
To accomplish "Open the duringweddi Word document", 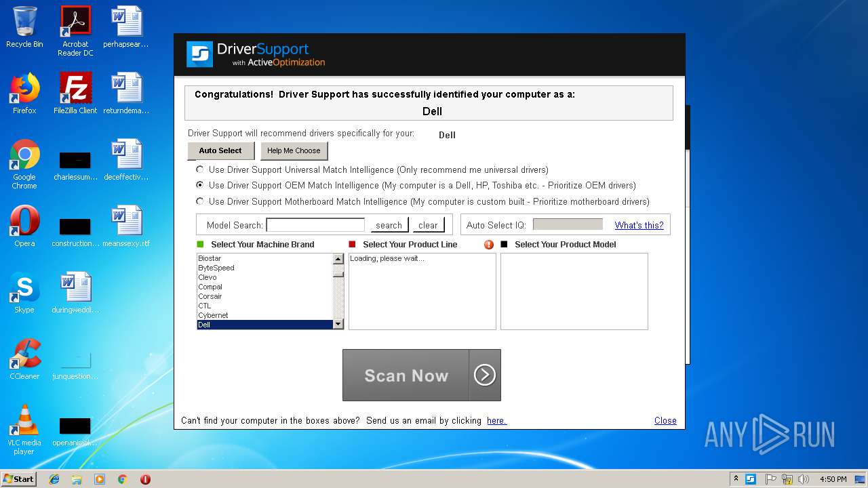I will (x=75, y=293).
